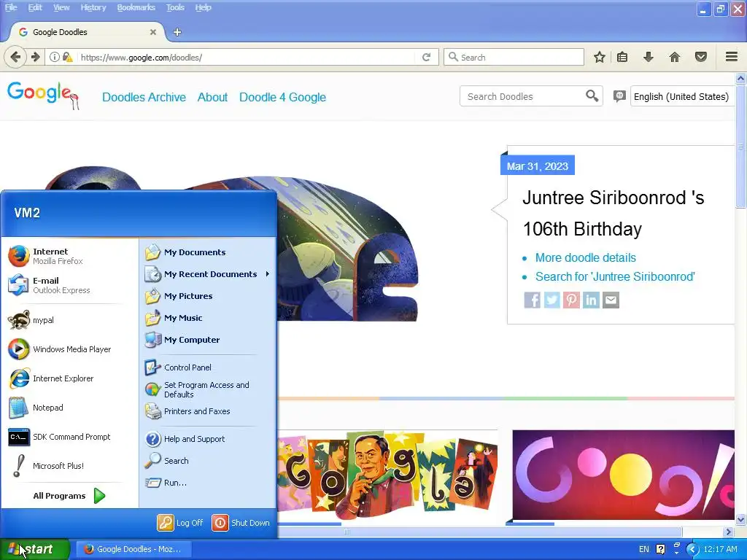
Task: Show bookmarks list with the clipboard icon
Action: [622, 57]
